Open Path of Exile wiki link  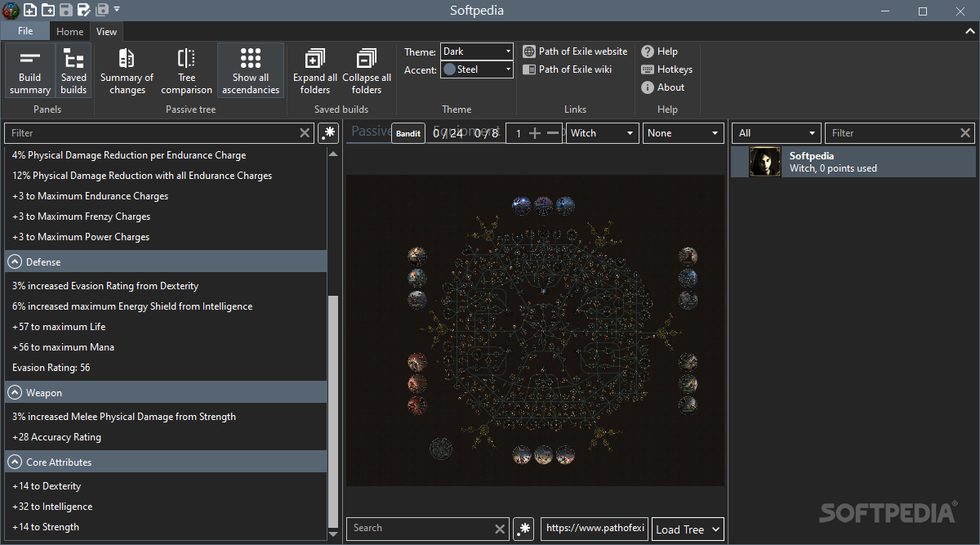[x=567, y=69]
